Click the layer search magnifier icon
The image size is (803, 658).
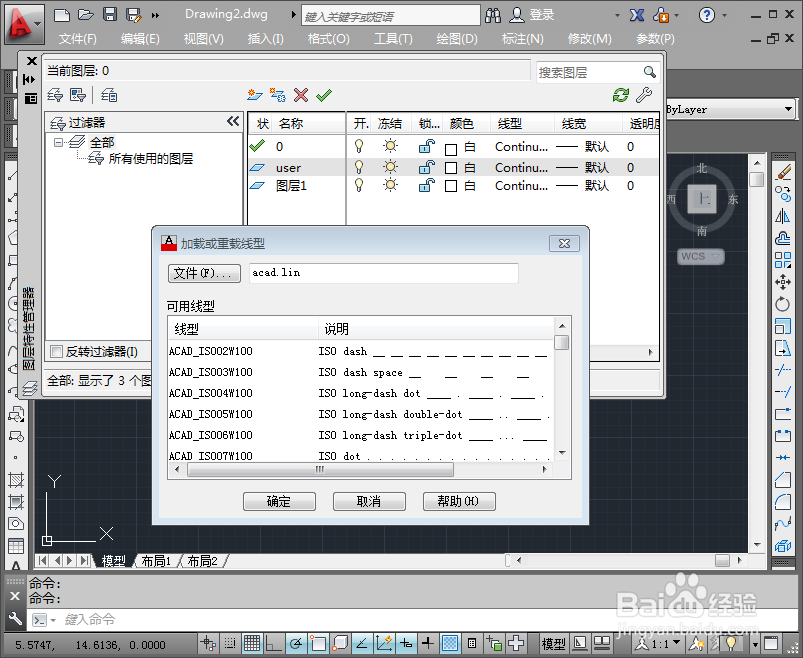click(x=649, y=72)
